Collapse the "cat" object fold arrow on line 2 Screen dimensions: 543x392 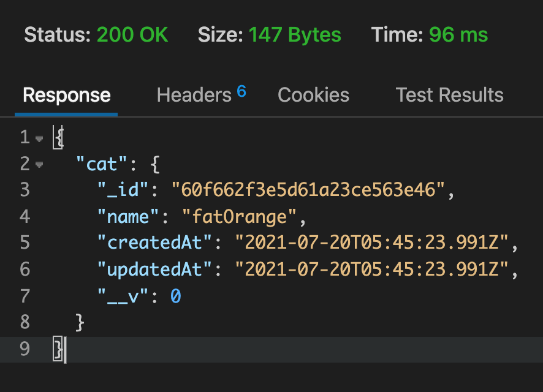39,165
